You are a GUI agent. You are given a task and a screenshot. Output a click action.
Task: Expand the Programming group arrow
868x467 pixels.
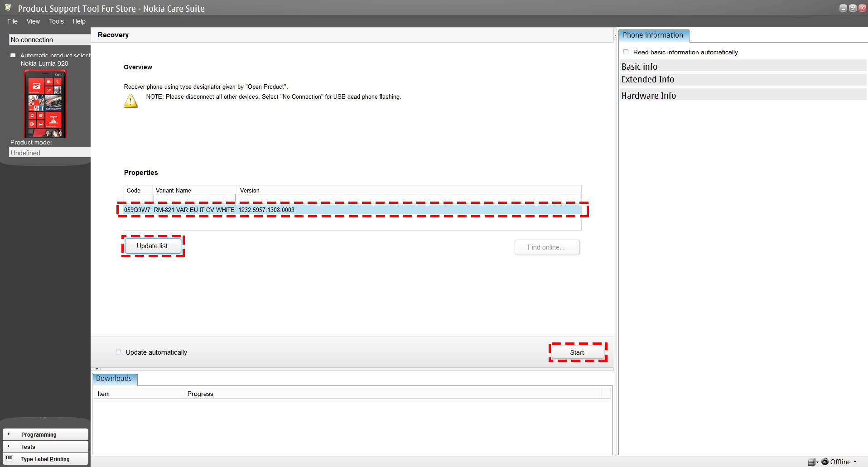tap(9, 434)
